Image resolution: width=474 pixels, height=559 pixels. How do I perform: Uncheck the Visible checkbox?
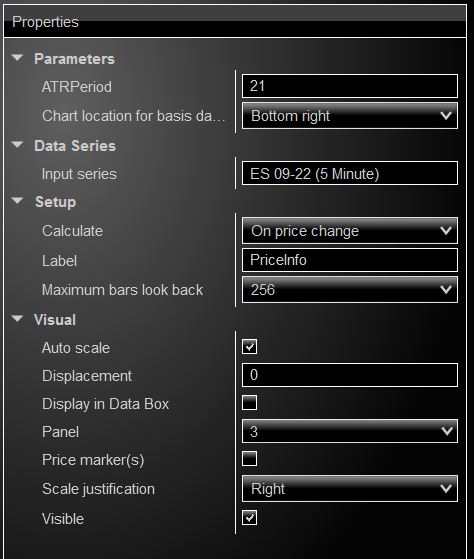[x=249, y=518]
